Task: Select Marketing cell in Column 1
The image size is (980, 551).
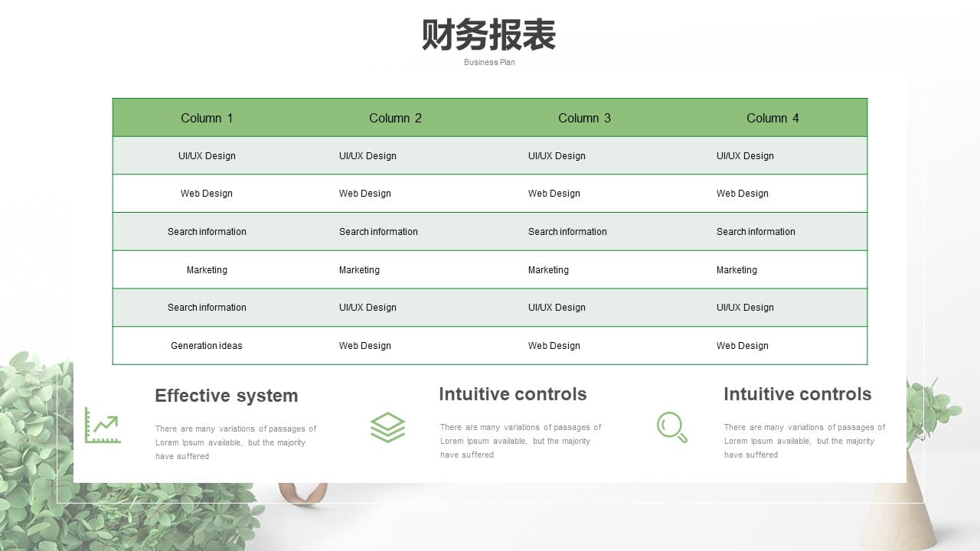Action: pos(207,270)
